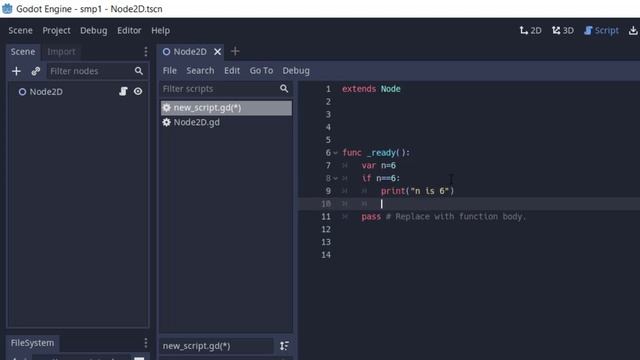Focus the Filter nodes field
The height and width of the screenshot is (360, 640).
[97, 71]
